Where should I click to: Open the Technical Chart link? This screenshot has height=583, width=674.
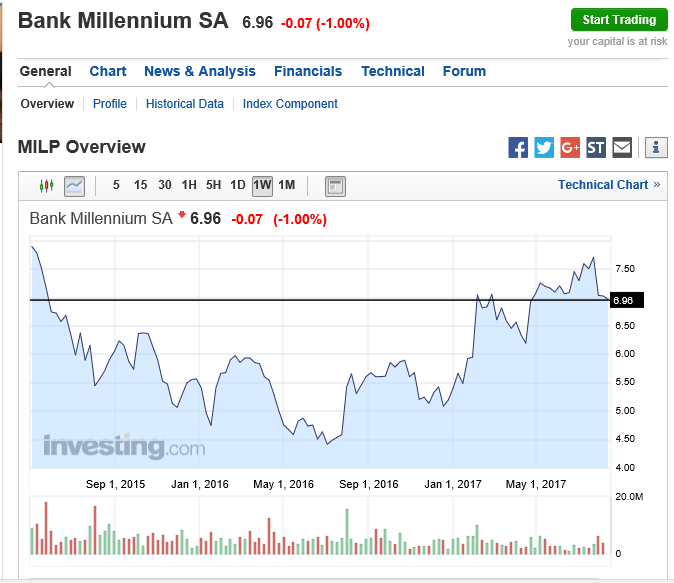tap(609, 184)
